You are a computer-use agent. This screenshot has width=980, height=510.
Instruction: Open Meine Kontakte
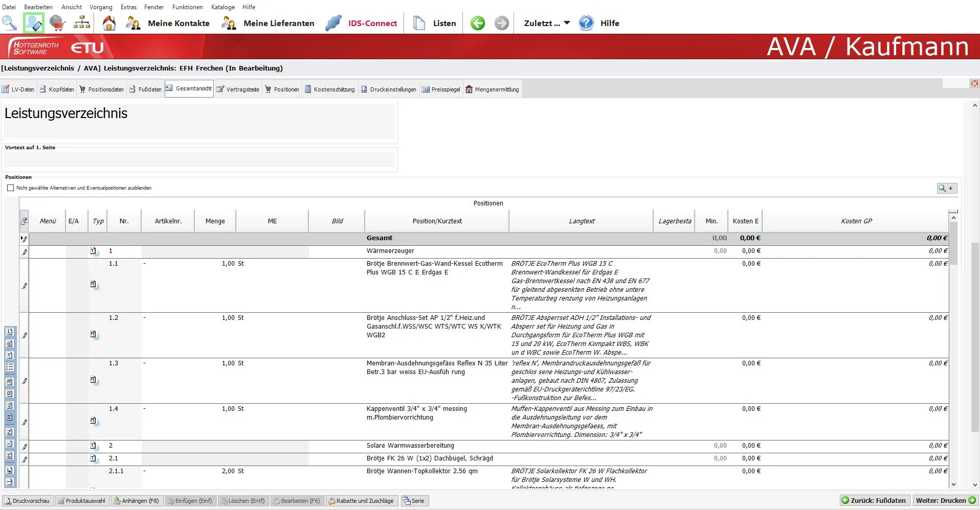pyautogui.click(x=168, y=23)
